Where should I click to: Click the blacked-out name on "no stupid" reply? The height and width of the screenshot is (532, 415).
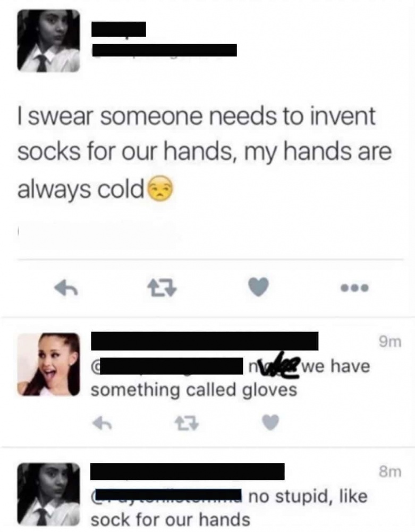click(x=188, y=471)
